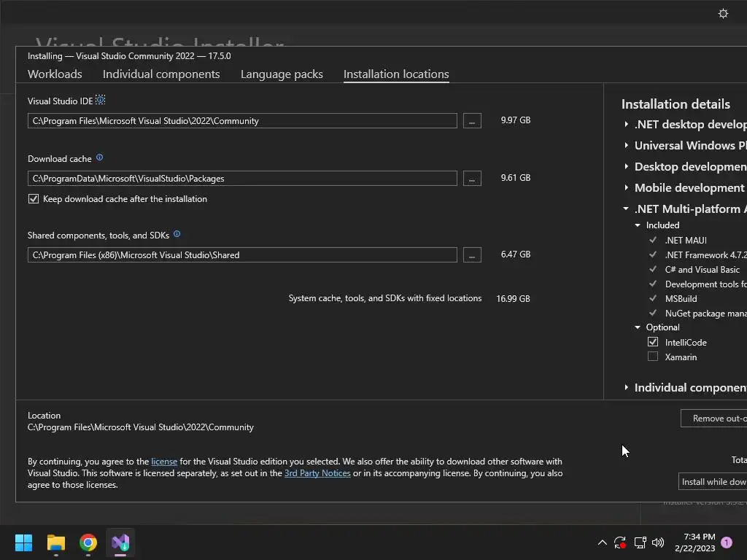This screenshot has height=560, width=747.
Task: Browse for the Shared components folder
Action: coord(472,255)
